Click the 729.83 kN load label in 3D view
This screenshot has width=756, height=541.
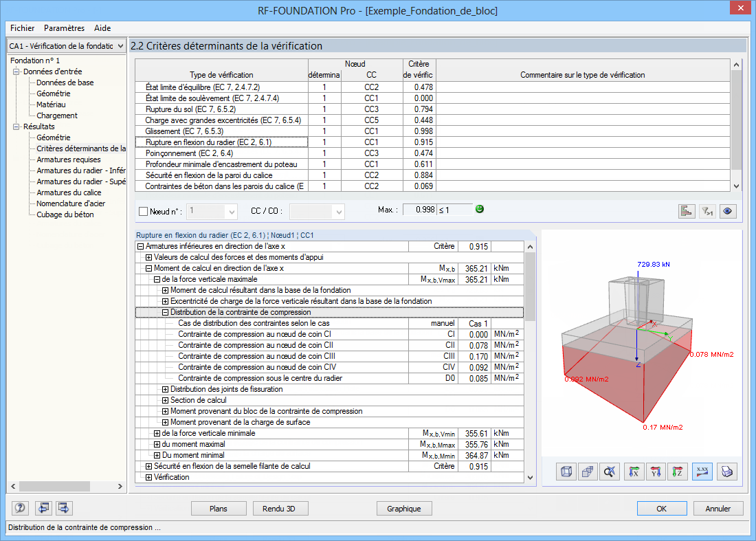click(x=654, y=264)
